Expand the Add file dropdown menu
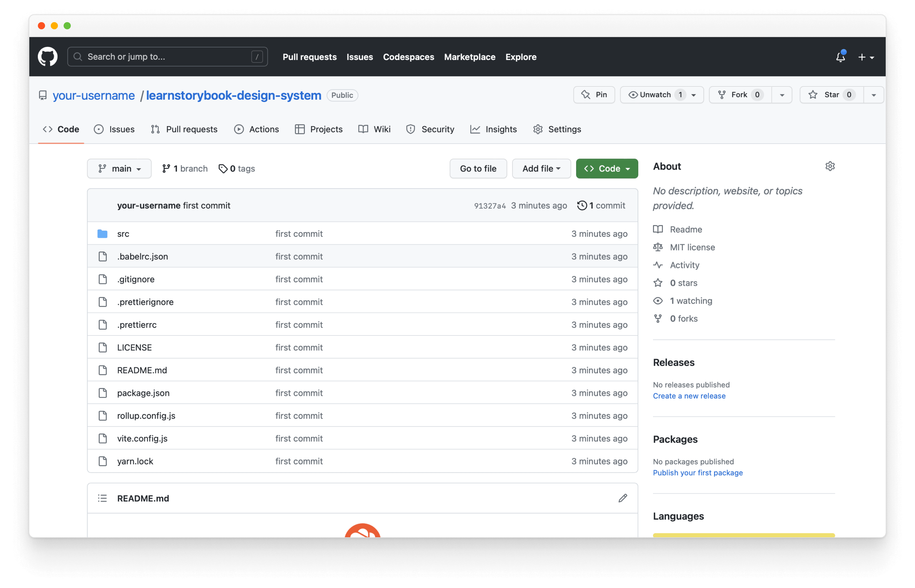Viewport: 915px width, 588px height. (x=540, y=168)
